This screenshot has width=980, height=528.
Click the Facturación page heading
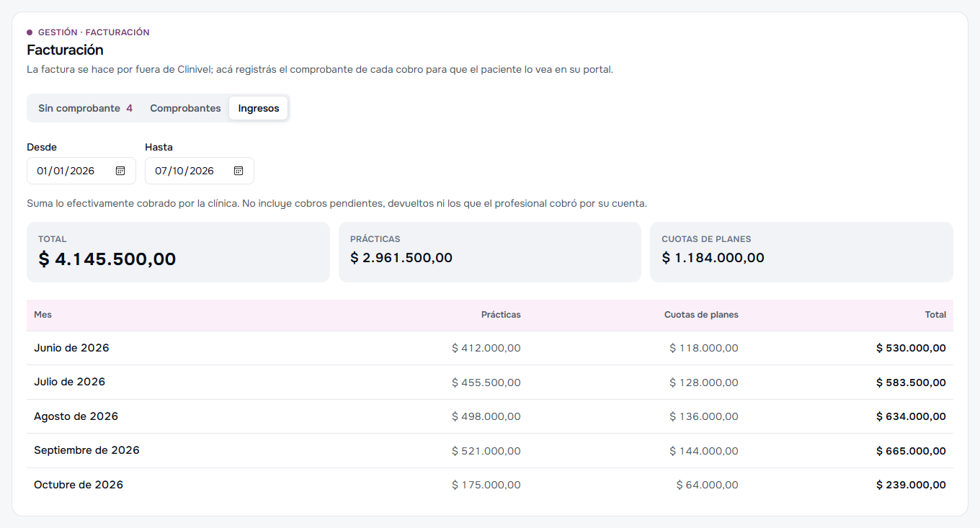(65, 50)
